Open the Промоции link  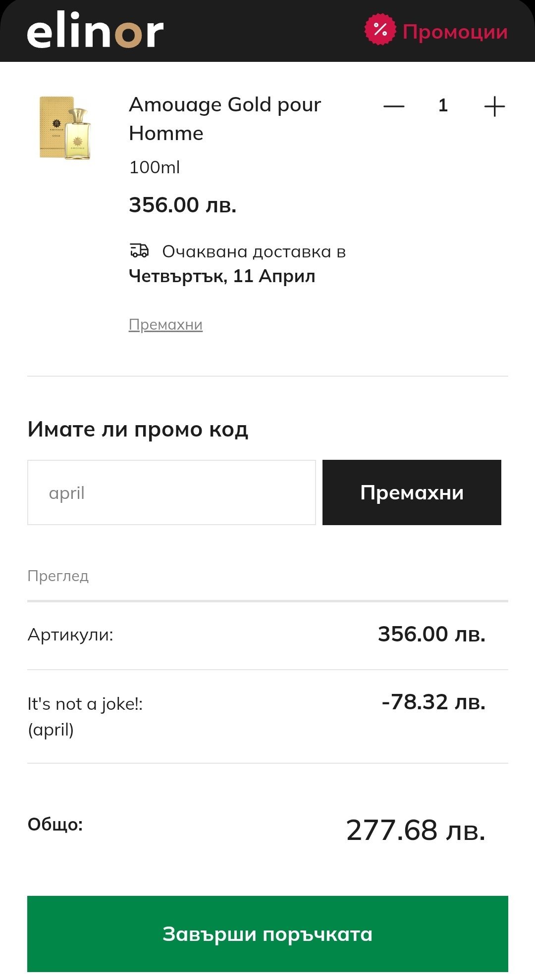pos(455,32)
